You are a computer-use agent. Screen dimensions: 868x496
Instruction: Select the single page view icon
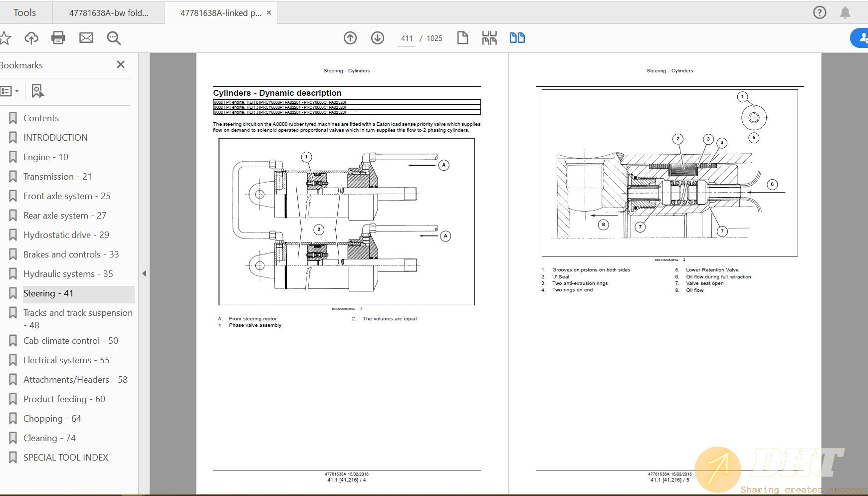point(462,38)
